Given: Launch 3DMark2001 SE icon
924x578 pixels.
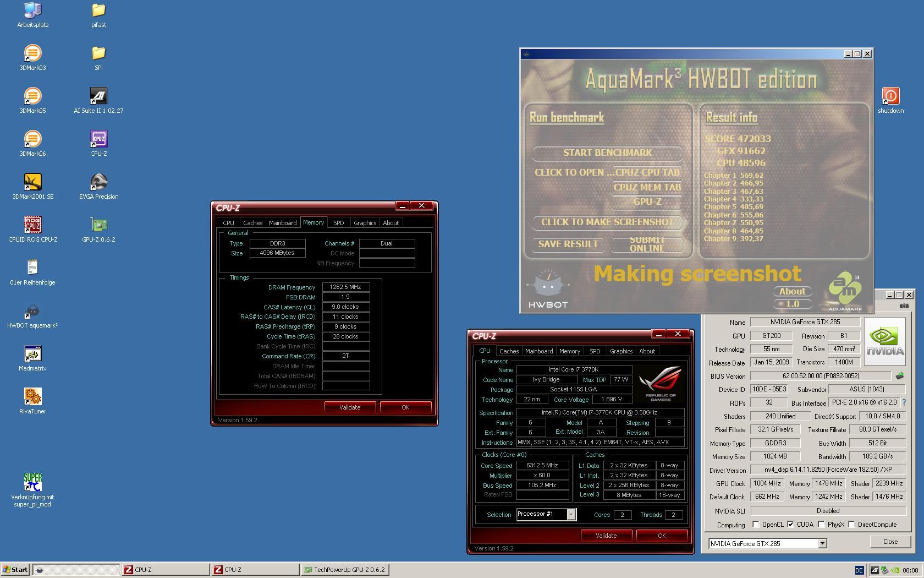Looking at the screenshot, I should (32, 182).
